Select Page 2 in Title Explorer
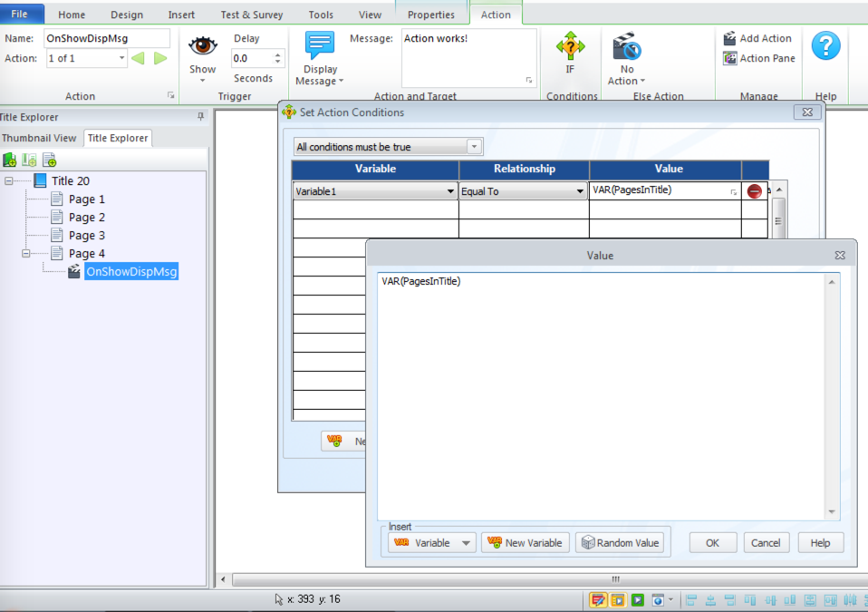Screen dimensions: 868x612 coord(86,217)
